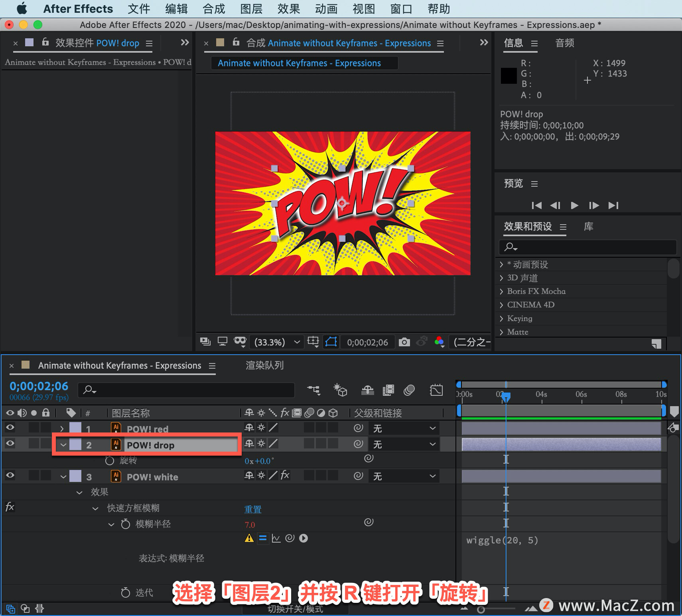Toggle the 迭代 stopwatch
Viewport: 682px width, 616px height.
(126, 592)
